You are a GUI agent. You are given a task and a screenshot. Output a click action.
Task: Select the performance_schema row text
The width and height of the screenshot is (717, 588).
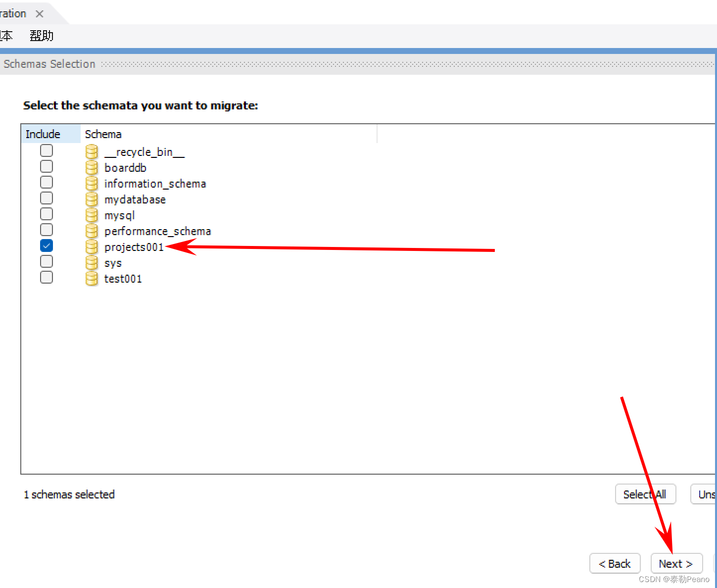point(157,232)
